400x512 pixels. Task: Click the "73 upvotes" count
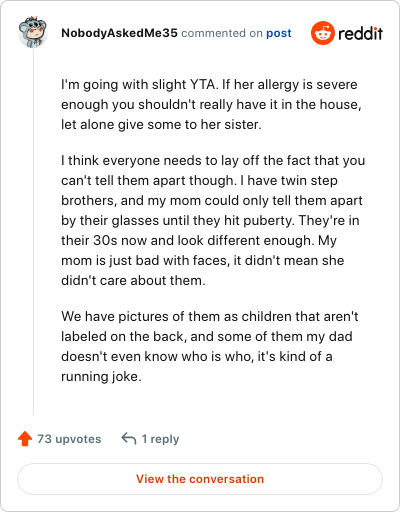click(x=69, y=439)
